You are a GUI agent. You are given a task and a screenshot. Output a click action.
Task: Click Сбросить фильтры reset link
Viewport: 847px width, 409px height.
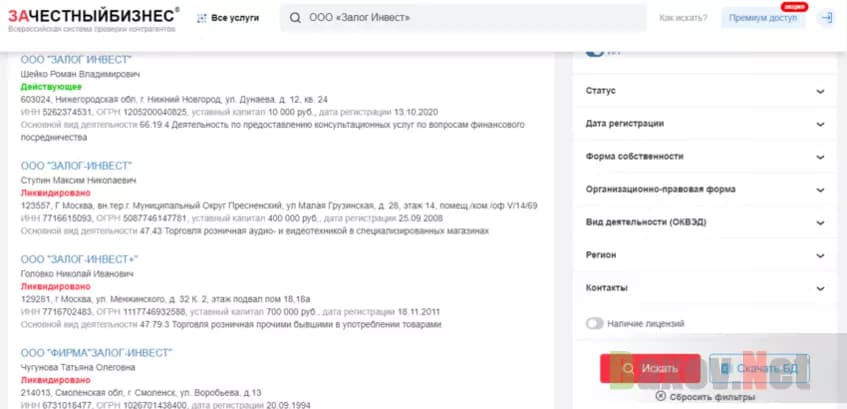click(712, 397)
